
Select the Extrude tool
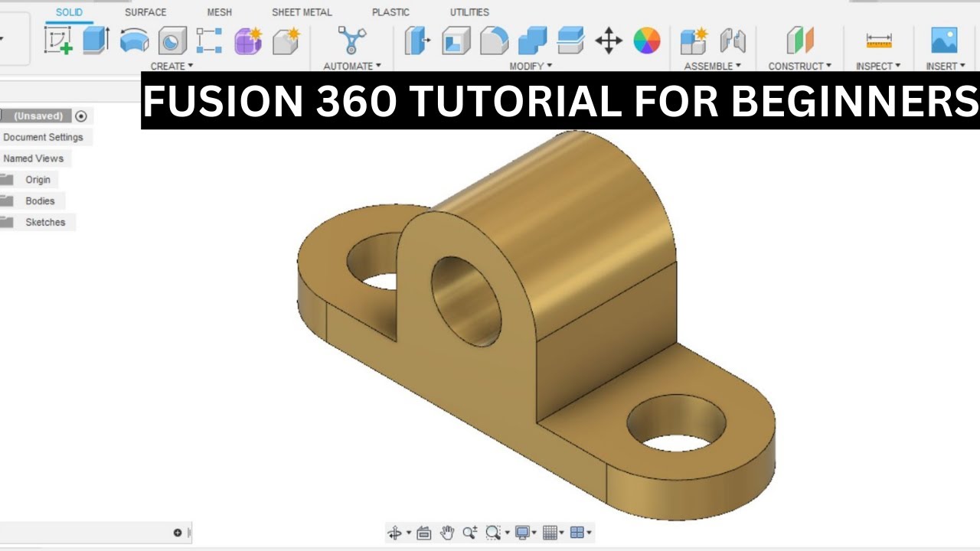pyautogui.click(x=96, y=40)
